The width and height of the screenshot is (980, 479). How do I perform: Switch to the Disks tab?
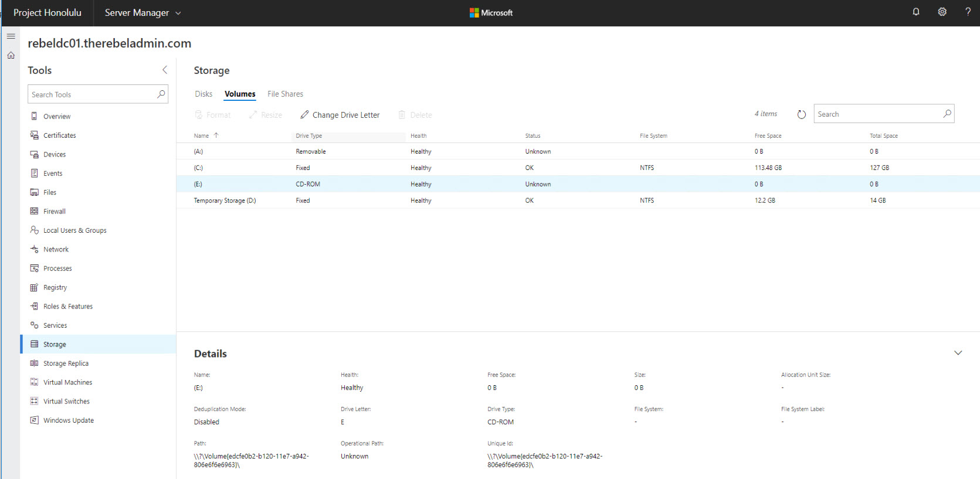(204, 94)
